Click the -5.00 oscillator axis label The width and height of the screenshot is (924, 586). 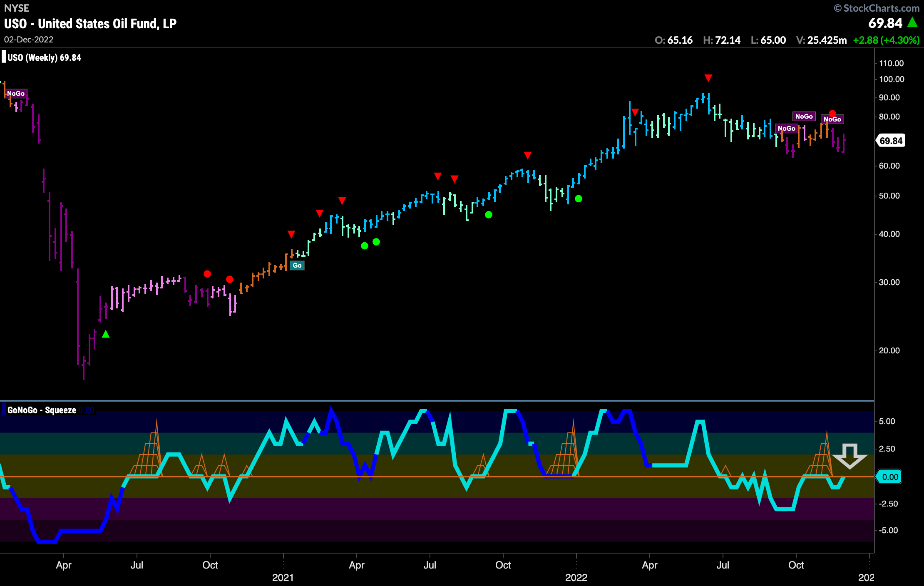coord(888,530)
